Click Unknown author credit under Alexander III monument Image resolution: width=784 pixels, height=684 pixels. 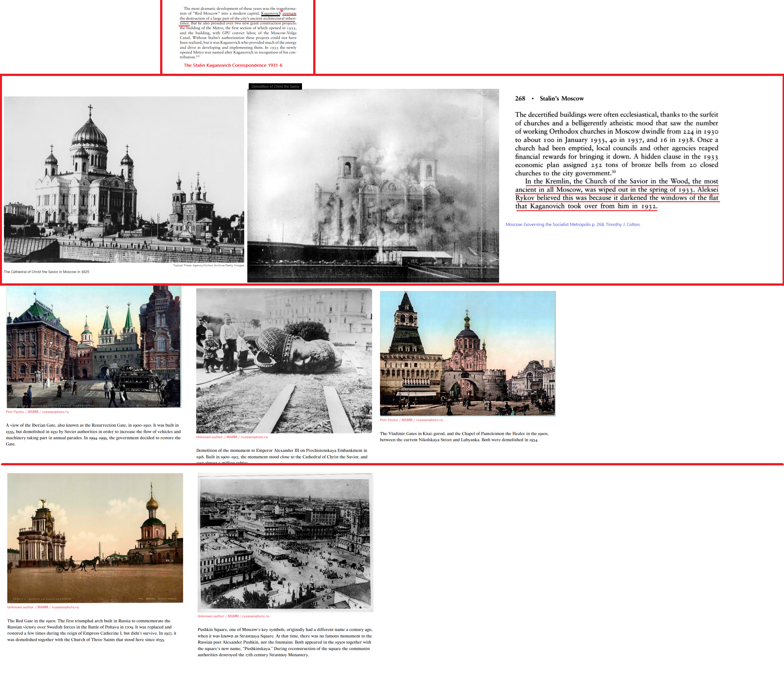pyautogui.click(x=232, y=437)
